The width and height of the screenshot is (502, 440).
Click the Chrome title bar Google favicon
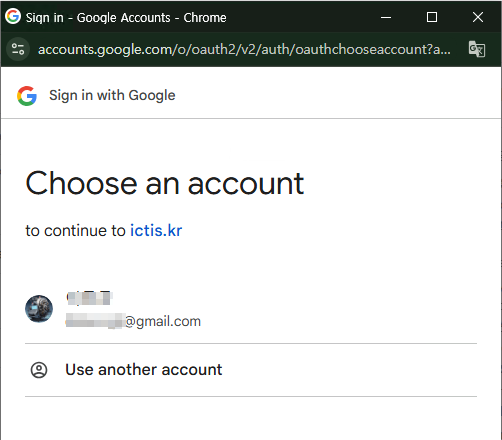pyautogui.click(x=13, y=16)
